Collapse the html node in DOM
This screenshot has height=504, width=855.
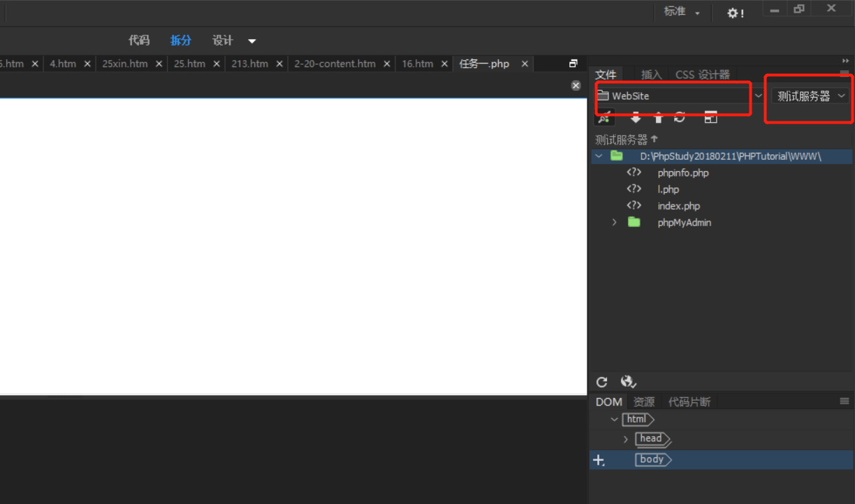coord(614,420)
